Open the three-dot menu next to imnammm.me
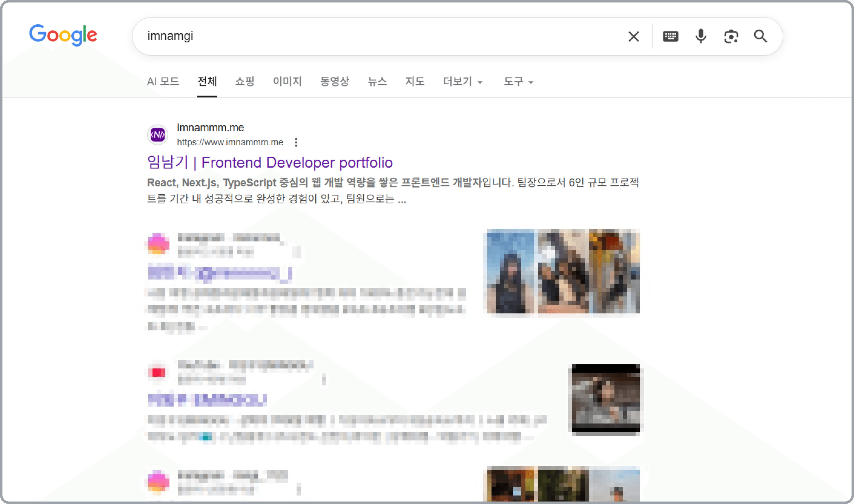The height and width of the screenshot is (504, 854). point(296,142)
